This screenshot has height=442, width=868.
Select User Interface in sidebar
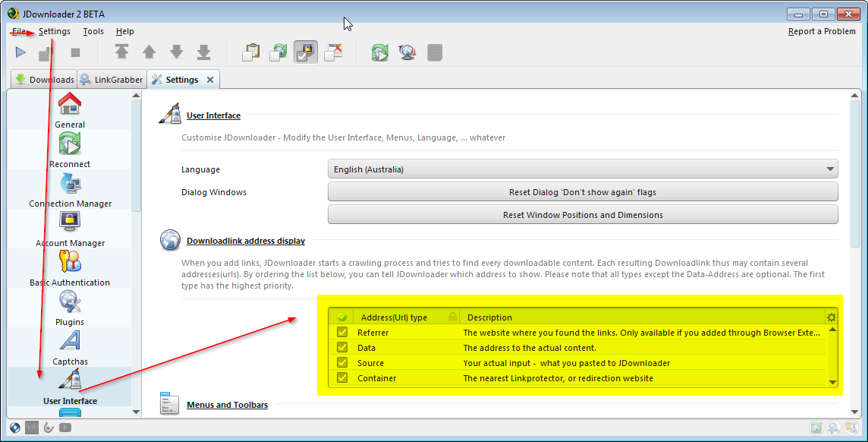(70, 387)
